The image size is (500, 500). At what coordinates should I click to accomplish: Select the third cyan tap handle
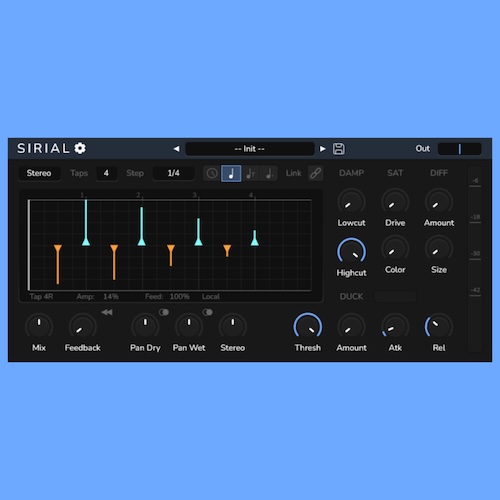point(198,242)
